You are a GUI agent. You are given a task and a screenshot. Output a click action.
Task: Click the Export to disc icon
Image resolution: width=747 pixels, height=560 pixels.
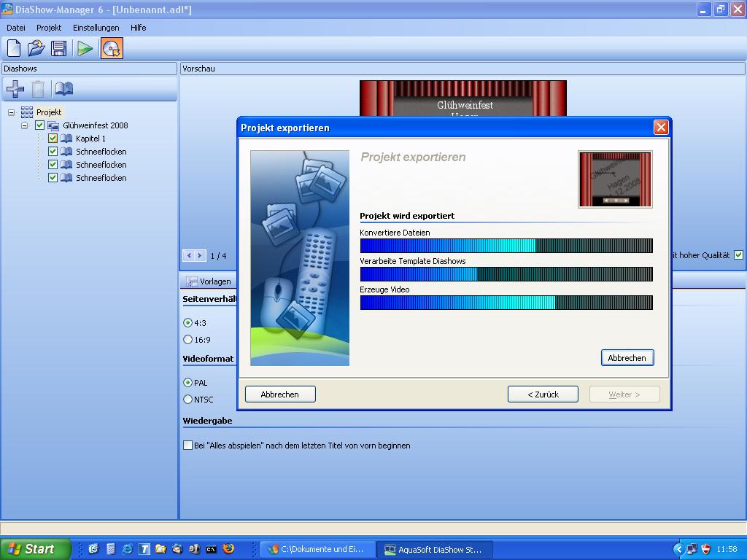pos(112,48)
